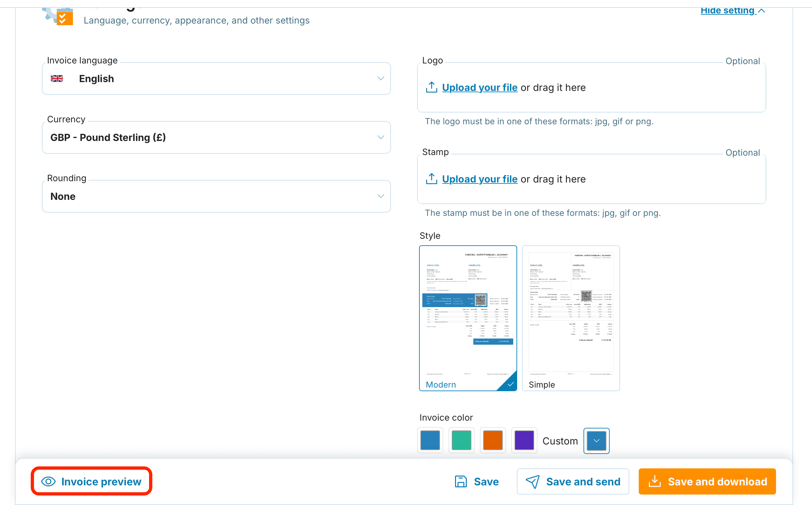Click the Logo upload arrow icon
The width and height of the screenshot is (812, 505).
point(431,87)
